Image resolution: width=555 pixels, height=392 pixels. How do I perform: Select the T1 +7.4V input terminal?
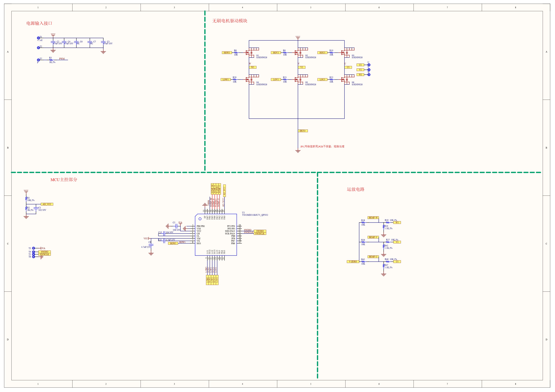point(38,38)
